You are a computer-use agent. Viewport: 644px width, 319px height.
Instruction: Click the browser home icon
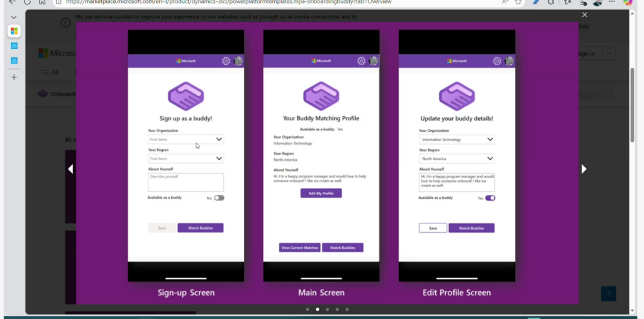(42, 2)
